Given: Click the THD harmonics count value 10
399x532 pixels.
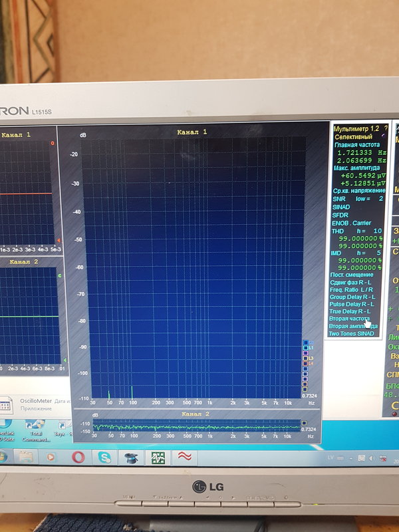Looking at the screenshot, I should coord(377,231).
